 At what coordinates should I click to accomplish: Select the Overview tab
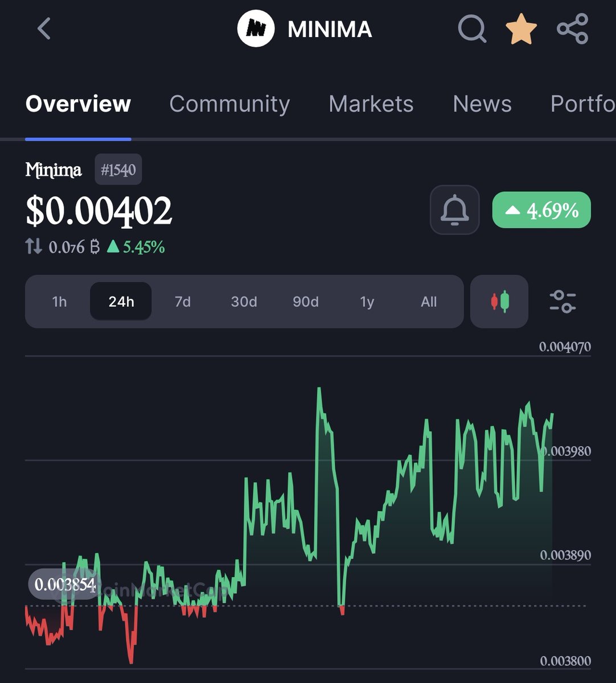[x=78, y=104]
